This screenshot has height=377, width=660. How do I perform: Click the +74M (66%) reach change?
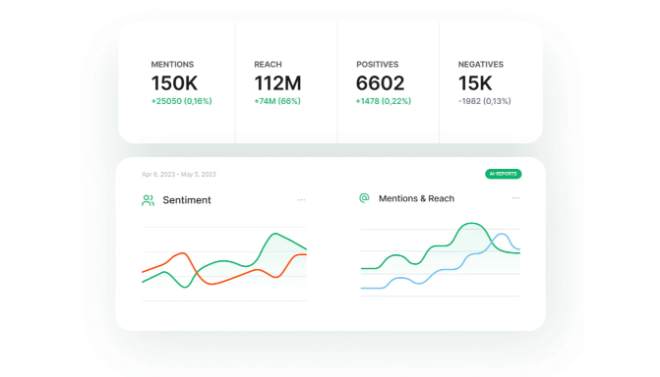(x=277, y=101)
